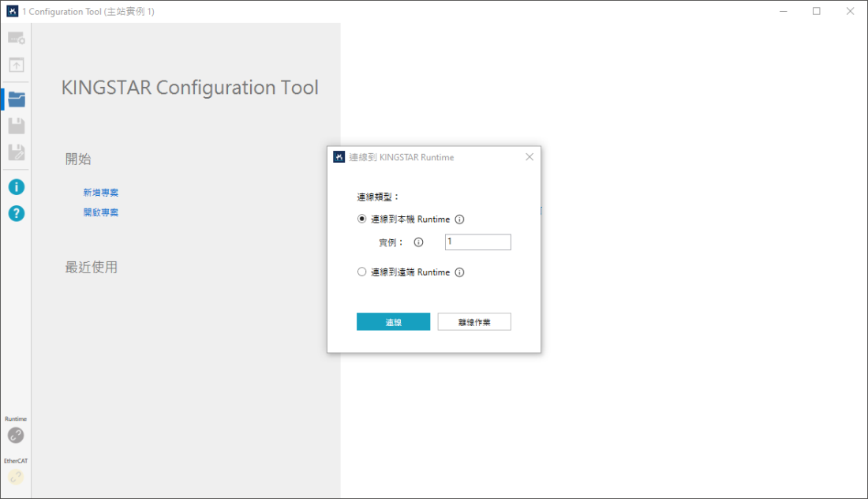Click KINGSTAR app icon in title bar

pyautogui.click(x=12, y=11)
